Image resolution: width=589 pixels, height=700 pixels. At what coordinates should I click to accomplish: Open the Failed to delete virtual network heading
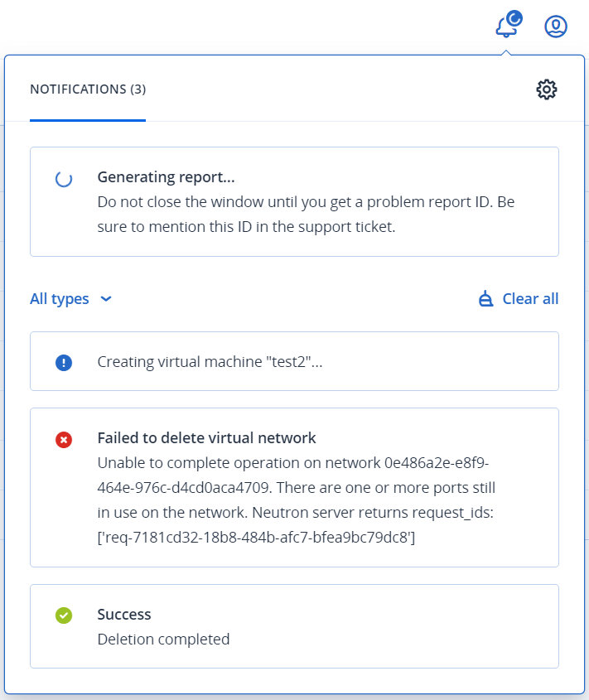(x=207, y=438)
